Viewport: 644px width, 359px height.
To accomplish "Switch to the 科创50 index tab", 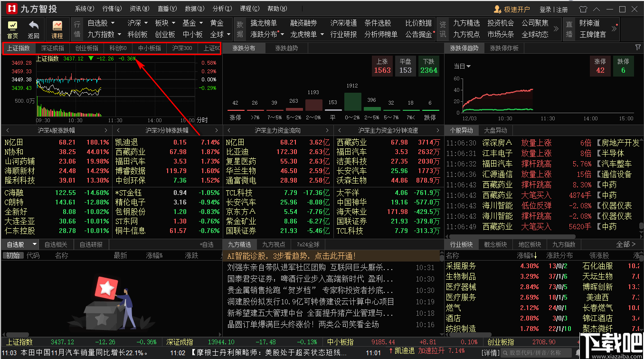I will point(118,48).
